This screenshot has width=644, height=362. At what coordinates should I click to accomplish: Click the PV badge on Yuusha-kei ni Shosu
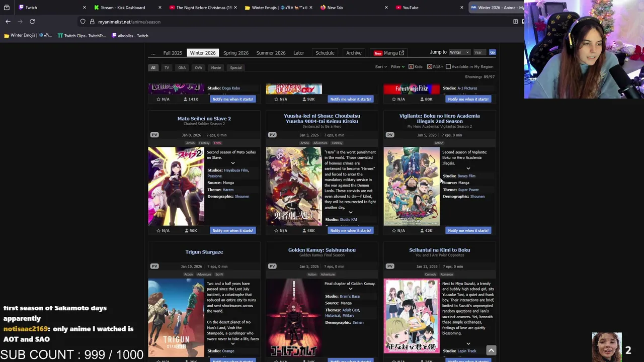272,135
